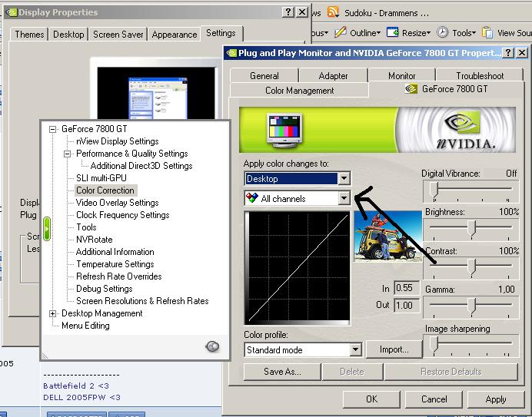Click the Restore Defaults button
The width and height of the screenshot is (532, 417).
(451, 372)
